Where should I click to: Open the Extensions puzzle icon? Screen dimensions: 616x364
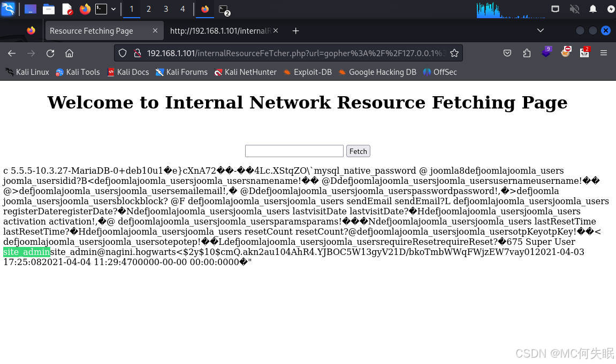click(527, 53)
